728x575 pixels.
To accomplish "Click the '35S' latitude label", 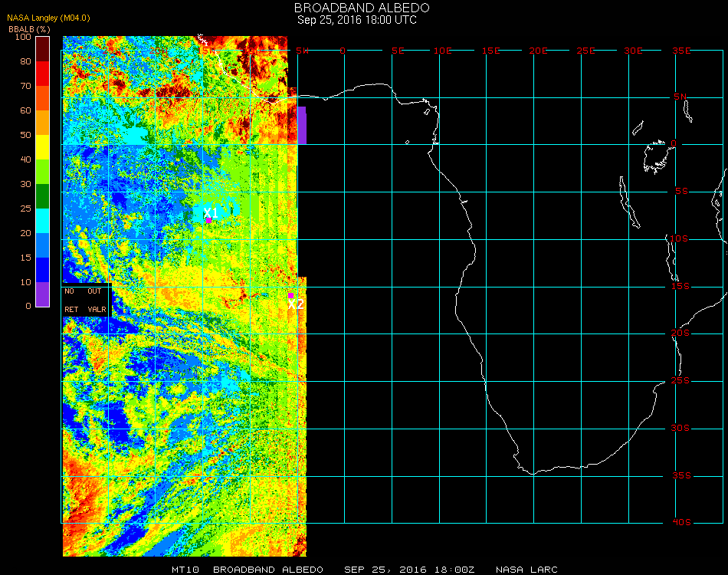I will 681,475.
